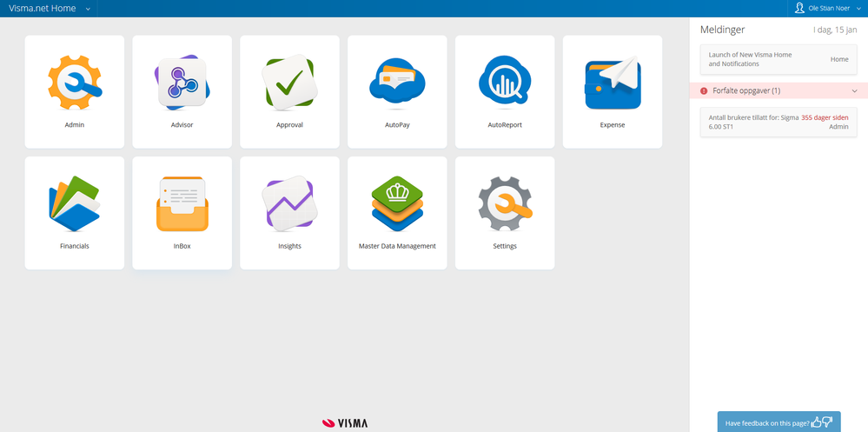Click the AutoPay label text
The image size is (868, 432).
coord(397,125)
